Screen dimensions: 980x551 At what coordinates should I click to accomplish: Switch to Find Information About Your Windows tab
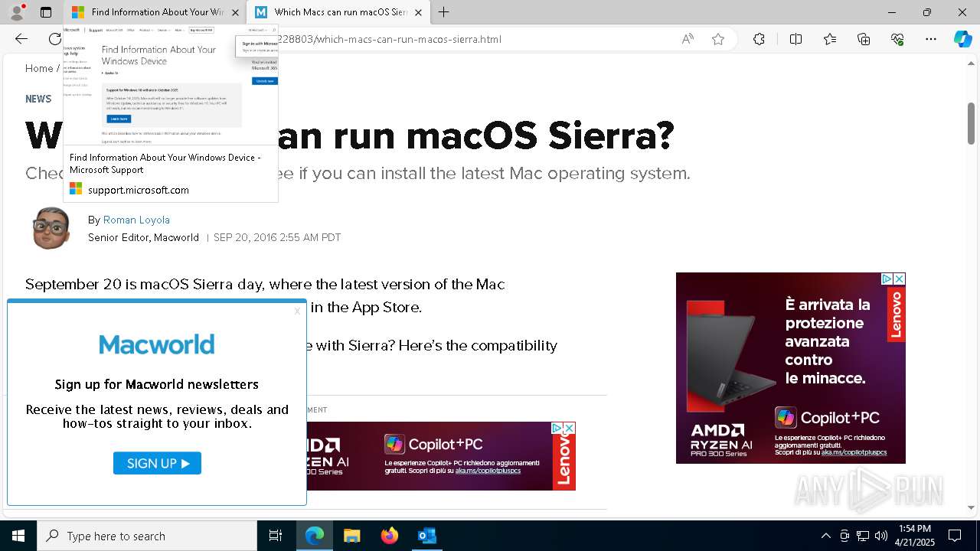155,12
